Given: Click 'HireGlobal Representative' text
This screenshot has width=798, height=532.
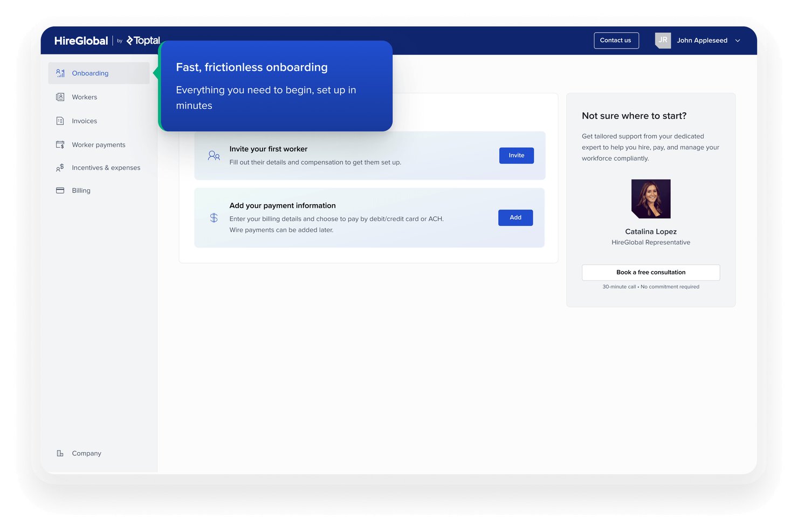Looking at the screenshot, I should (651, 243).
